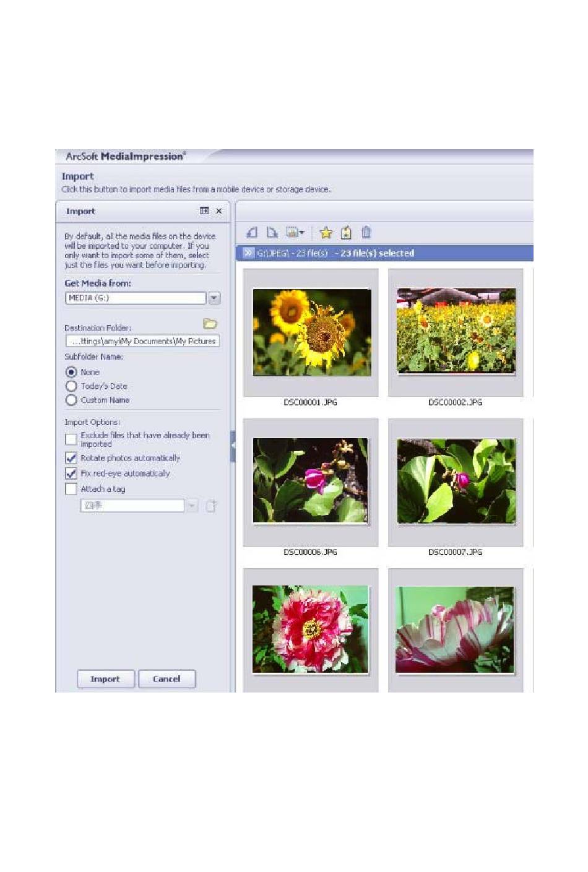Click the DSC00007.JPG file name label
The image size is (588, 872).
pyautogui.click(x=455, y=552)
